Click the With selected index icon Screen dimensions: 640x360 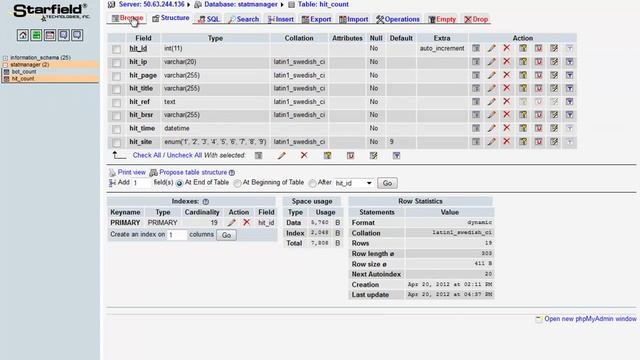point(373,156)
